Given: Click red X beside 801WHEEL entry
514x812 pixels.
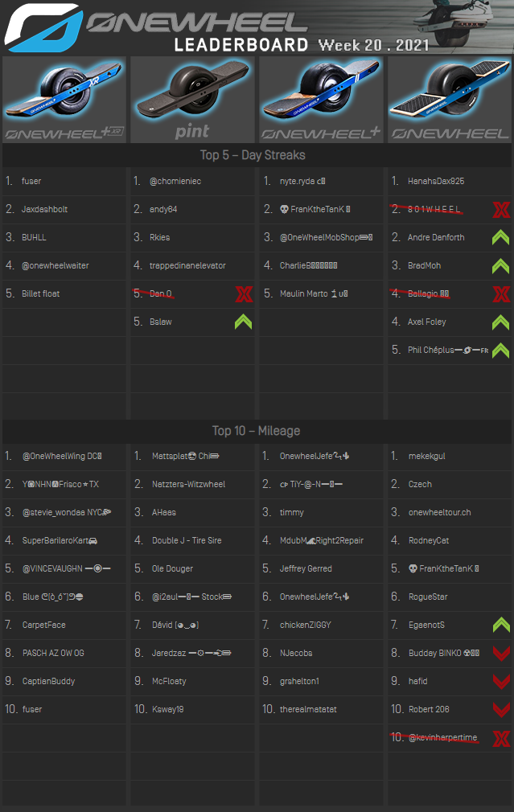Looking at the screenshot, I should pos(500,210).
